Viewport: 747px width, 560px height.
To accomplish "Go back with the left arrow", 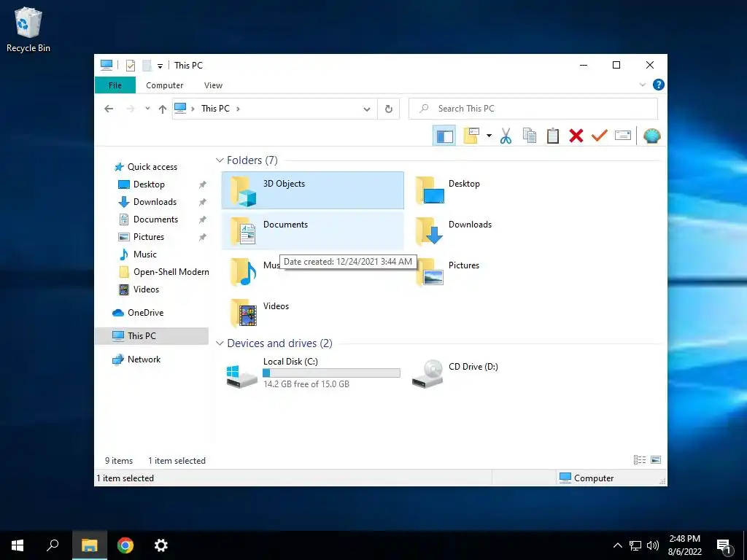I will coord(109,109).
